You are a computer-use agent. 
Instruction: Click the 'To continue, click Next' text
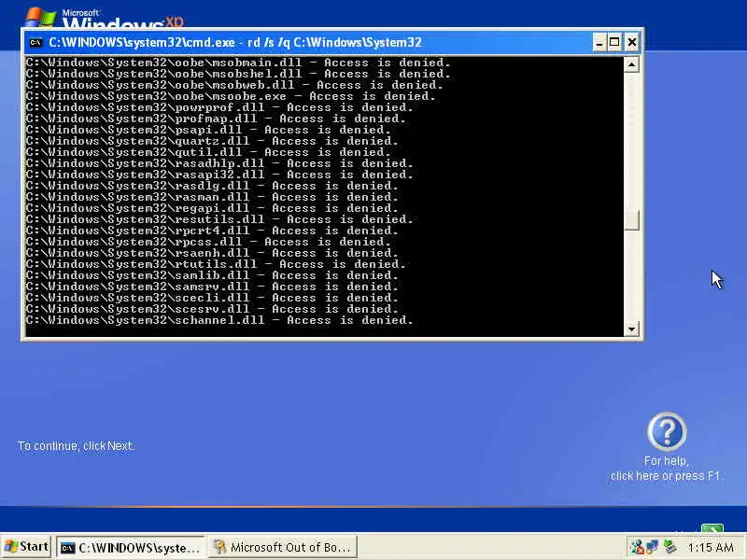(77, 446)
